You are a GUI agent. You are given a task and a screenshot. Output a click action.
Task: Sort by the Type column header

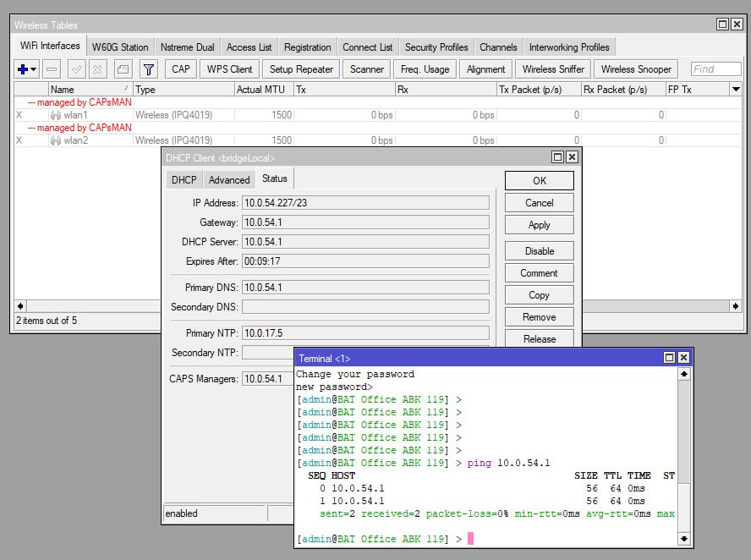[x=184, y=90]
